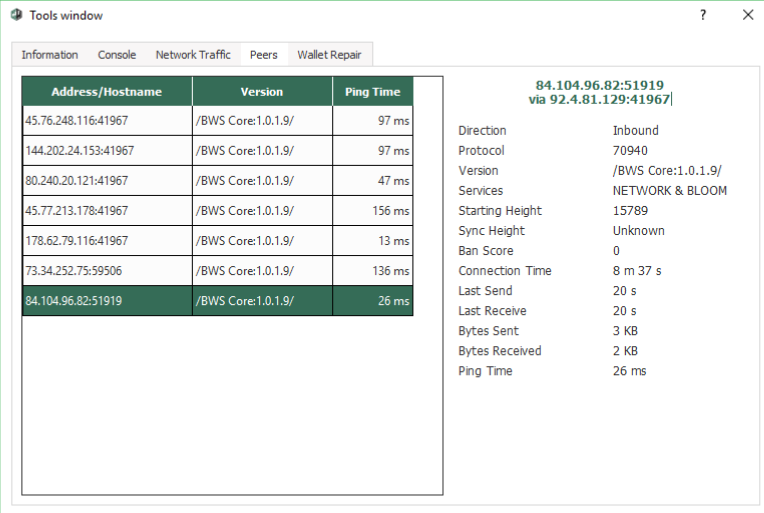Image resolution: width=764 pixels, height=513 pixels.
Task: Click the Connection Time value 8 m 37 s
Action: tap(637, 270)
